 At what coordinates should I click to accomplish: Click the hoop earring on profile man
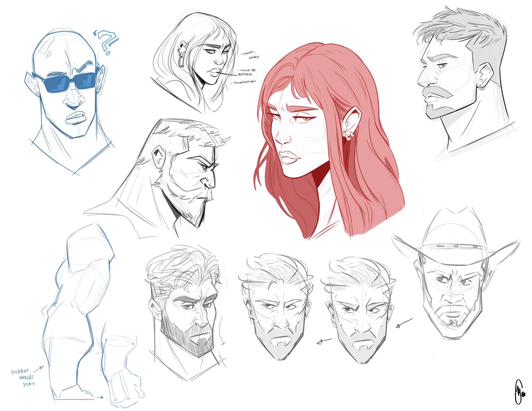click(482, 88)
